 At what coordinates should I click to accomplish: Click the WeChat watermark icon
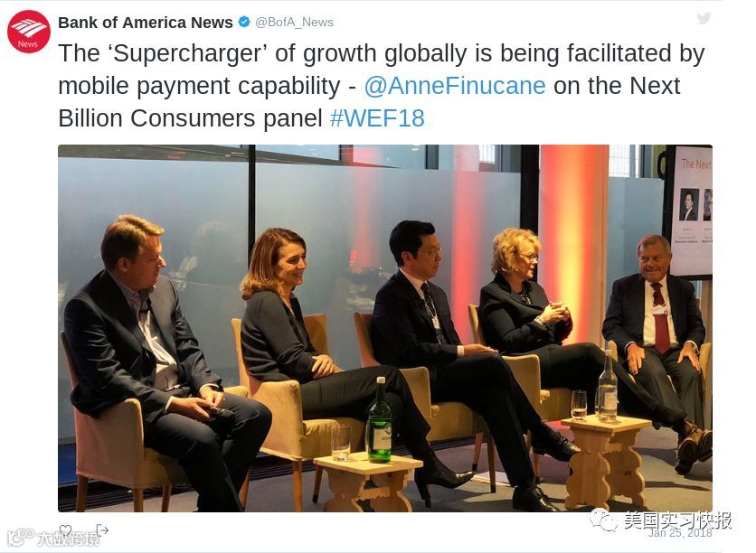coord(602,520)
